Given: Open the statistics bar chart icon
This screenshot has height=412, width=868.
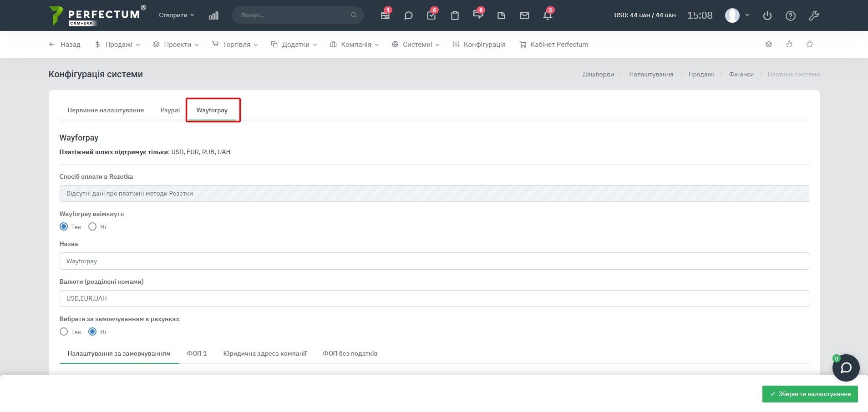Looking at the screenshot, I should coord(213,15).
